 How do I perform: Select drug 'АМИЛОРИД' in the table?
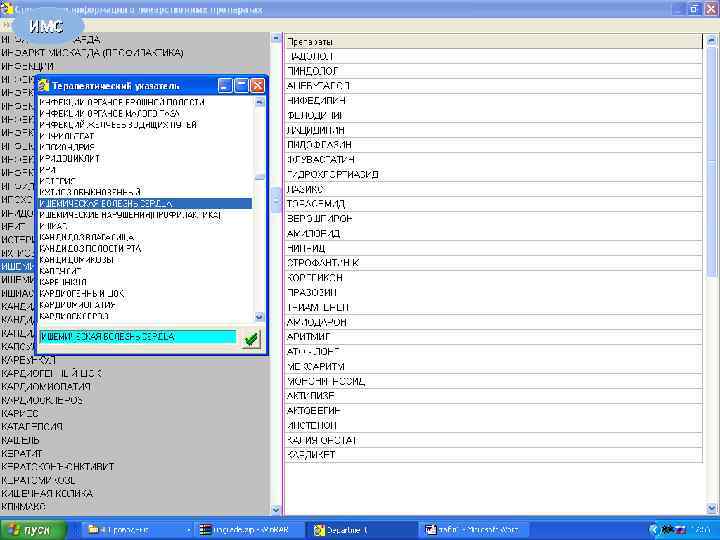(494, 233)
